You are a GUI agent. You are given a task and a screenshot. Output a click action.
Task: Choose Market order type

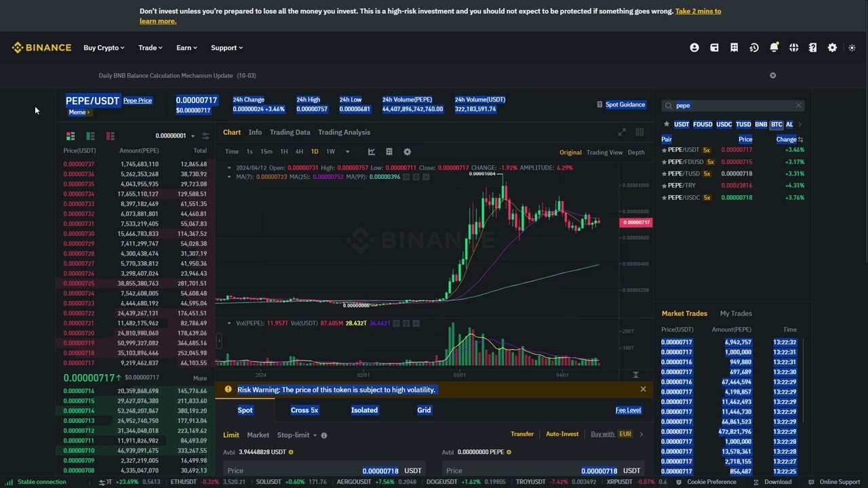pyautogui.click(x=258, y=434)
